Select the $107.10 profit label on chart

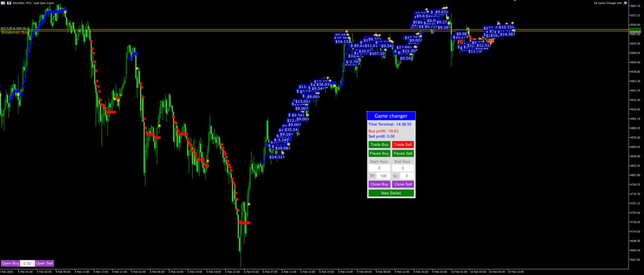377,53
